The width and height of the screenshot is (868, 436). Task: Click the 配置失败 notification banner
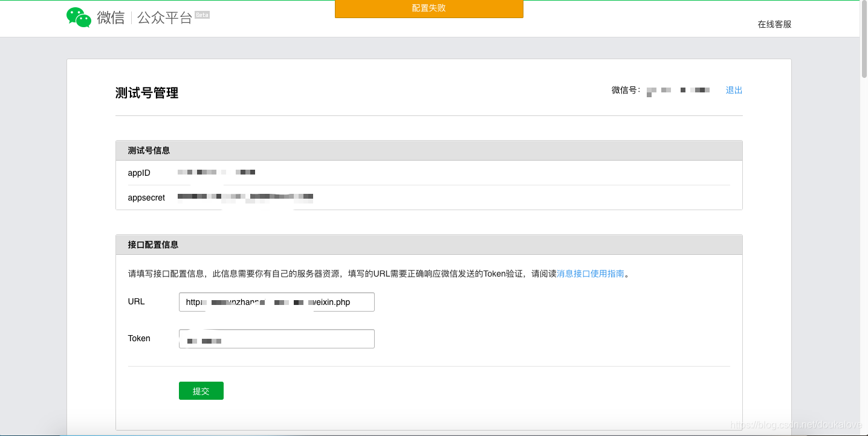429,8
